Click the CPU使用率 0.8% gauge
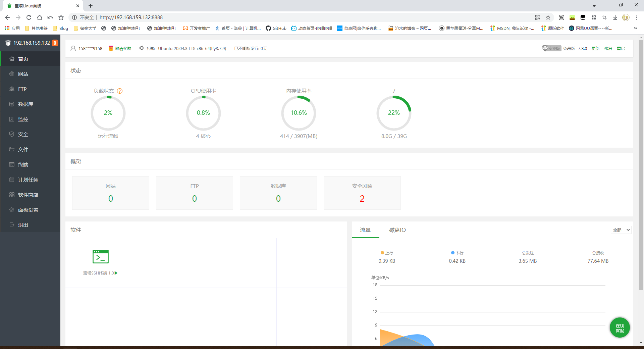Viewport: 644px width, 349px height. tap(203, 113)
